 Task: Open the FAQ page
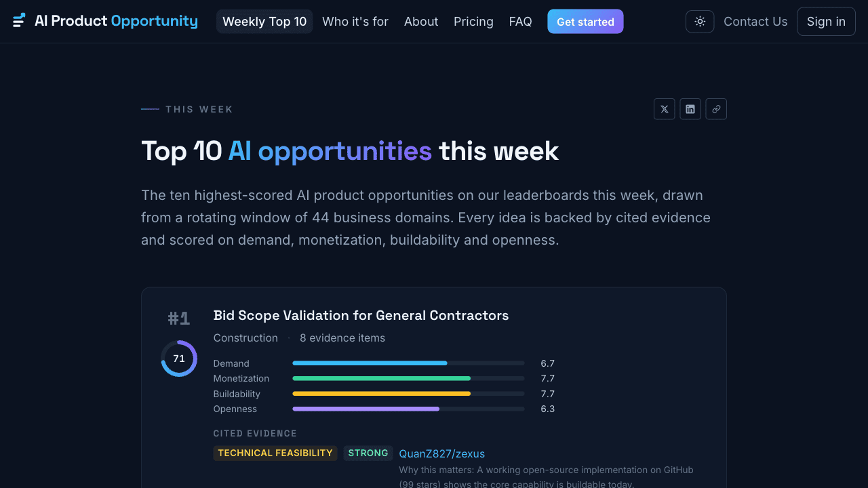coord(521,22)
